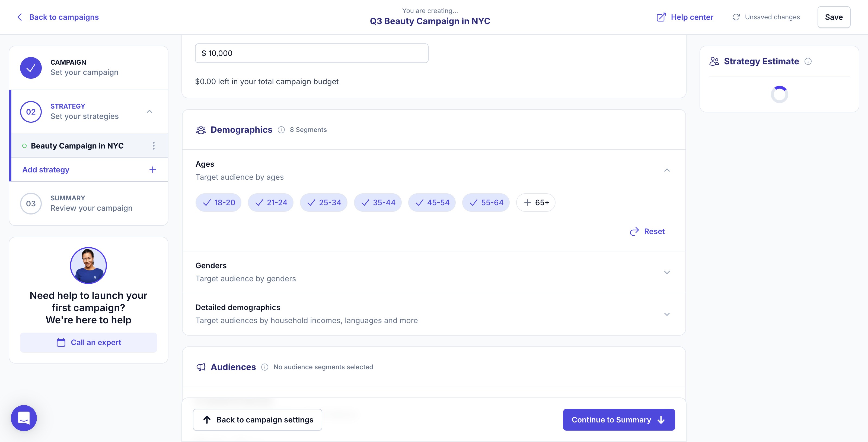868x442 pixels.
Task: Click the info icon next to Audiences
Action: [x=265, y=367]
